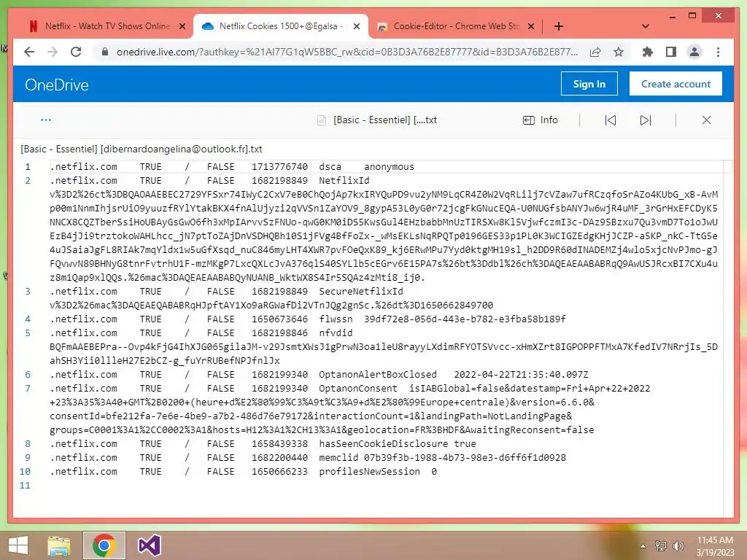Click the dibernardoangelina file title
The height and width of the screenshot is (560, 747).
point(142,149)
